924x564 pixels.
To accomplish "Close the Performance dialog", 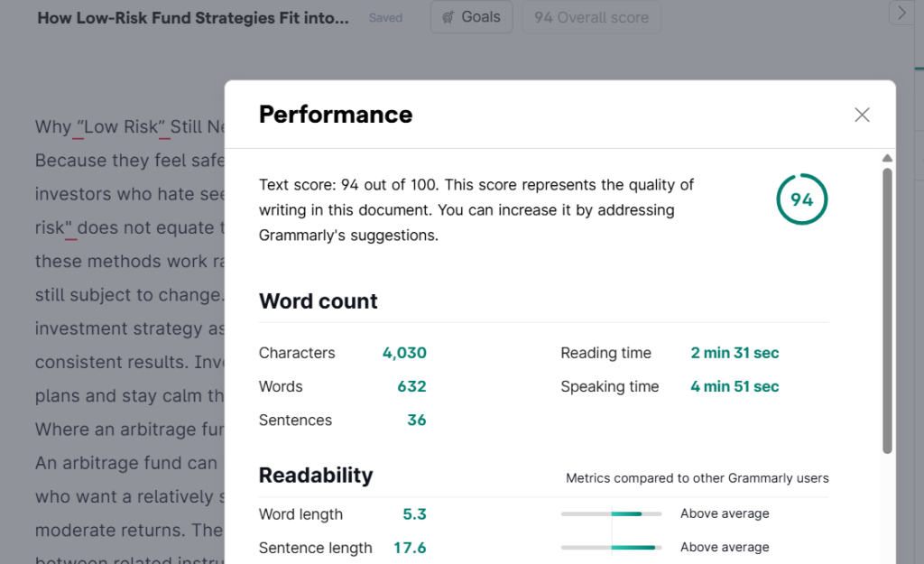I will (862, 115).
